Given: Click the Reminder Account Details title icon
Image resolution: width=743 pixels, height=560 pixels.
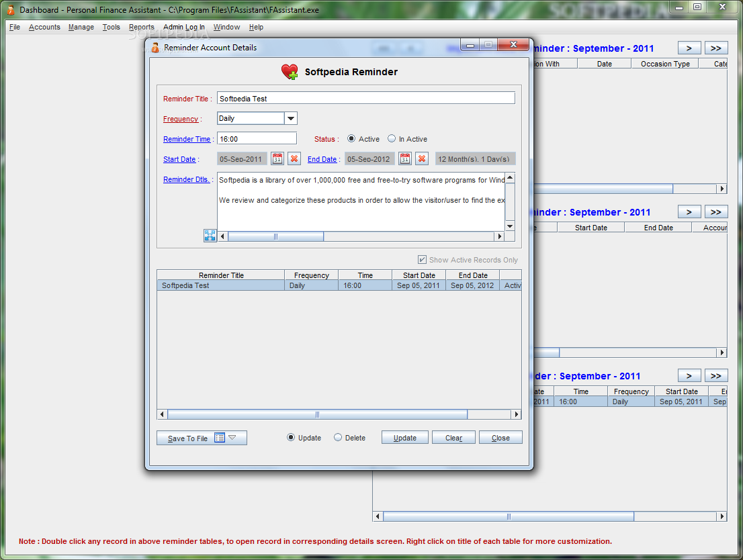Looking at the screenshot, I should [x=155, y=48].
